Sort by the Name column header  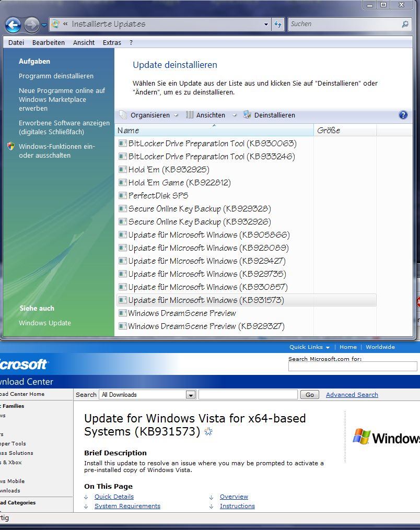[214, 130]
